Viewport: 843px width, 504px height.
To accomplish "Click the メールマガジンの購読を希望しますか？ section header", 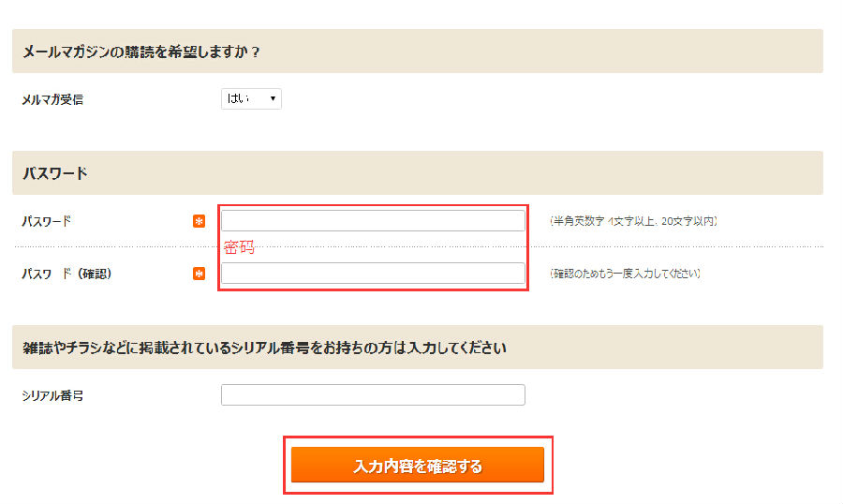I will click(x=140, y=52).
